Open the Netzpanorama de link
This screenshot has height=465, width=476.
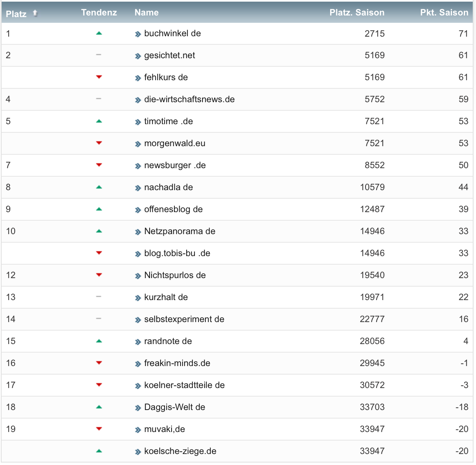point(180,231)
